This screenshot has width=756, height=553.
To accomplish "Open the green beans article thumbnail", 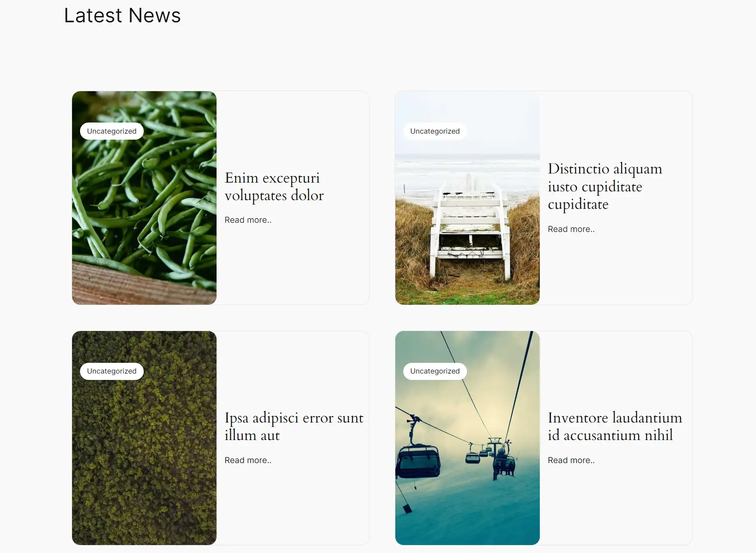I will tap(144, 198).
